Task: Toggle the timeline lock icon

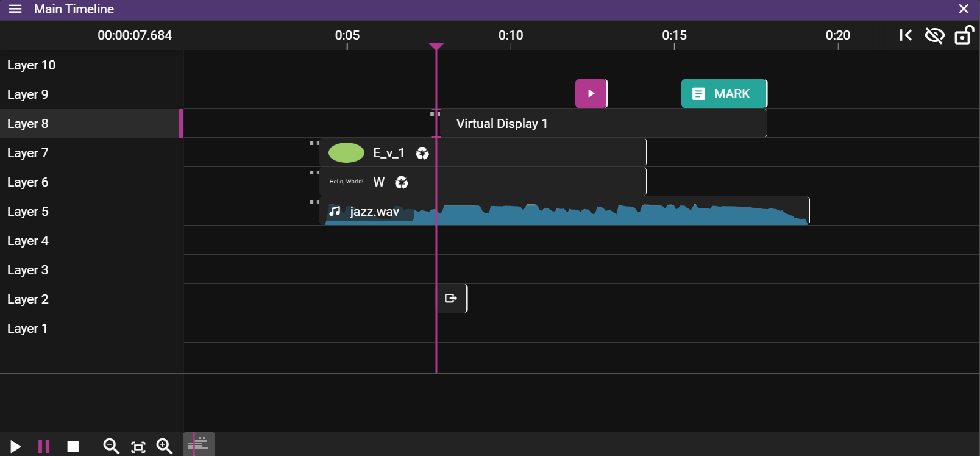Action: click(964, 35)
